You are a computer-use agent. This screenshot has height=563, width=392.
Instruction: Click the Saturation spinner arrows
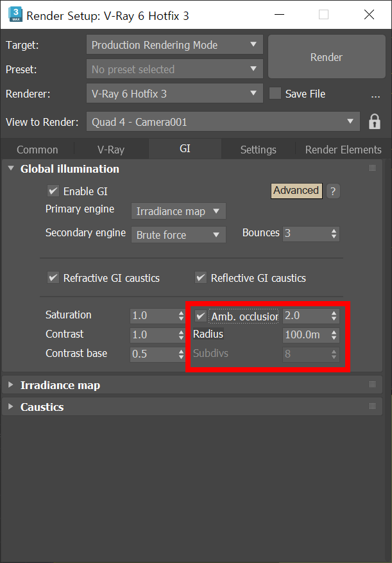tap(182, 316)
